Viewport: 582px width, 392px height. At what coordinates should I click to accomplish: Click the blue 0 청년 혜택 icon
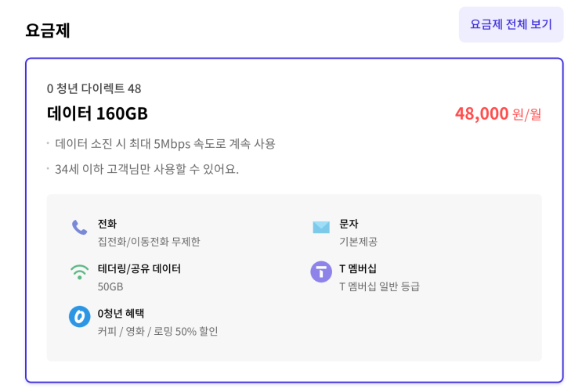click(x=79, y=316)
